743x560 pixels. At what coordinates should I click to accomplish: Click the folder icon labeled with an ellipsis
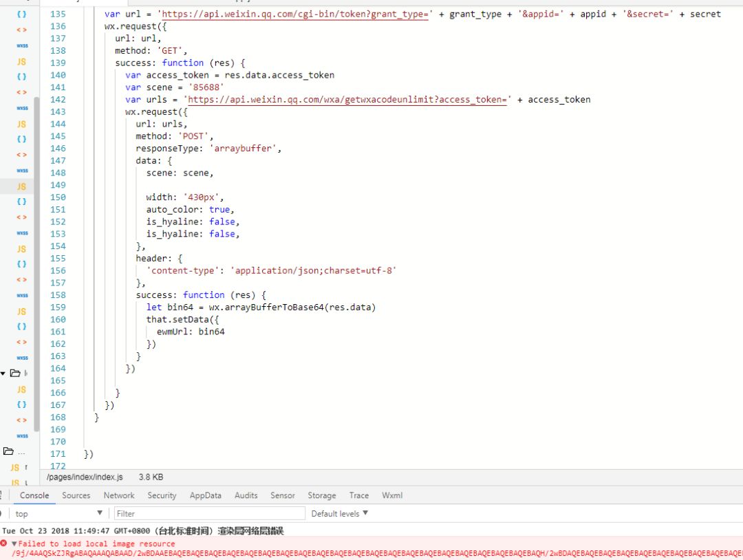click(8, 451)
